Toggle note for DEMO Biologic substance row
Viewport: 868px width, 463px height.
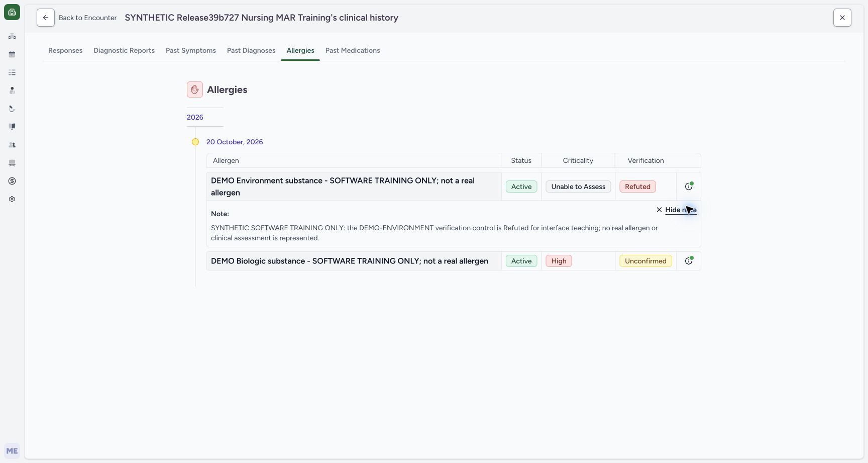coord(689,261)
